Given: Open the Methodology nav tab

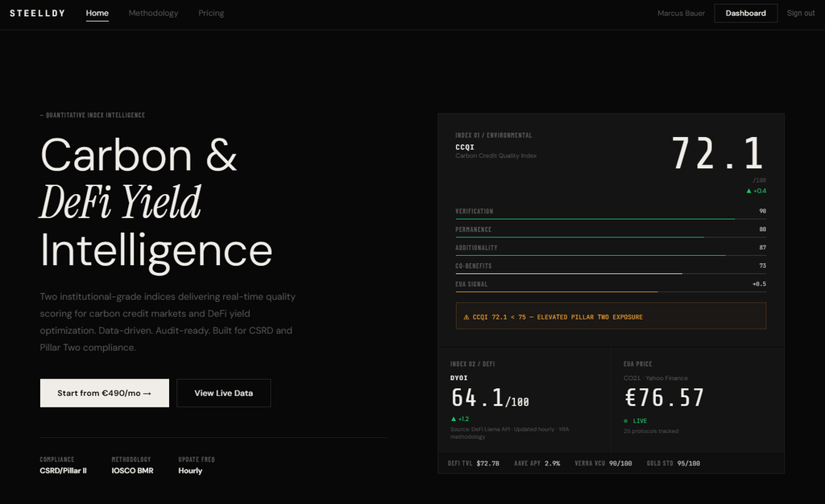Looking at the screenshot, I should point(153,13).
